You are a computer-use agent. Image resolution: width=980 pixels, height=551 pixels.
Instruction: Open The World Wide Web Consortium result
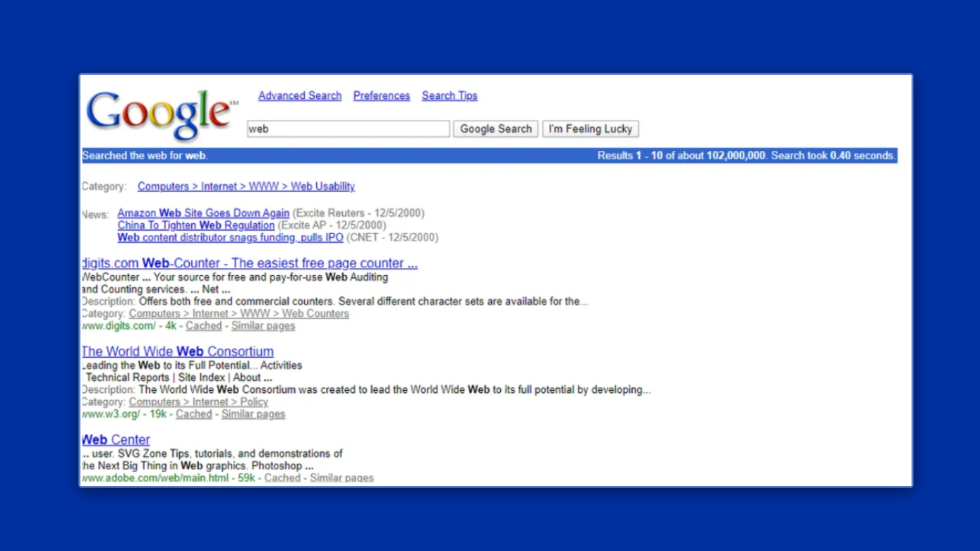click(178, 351)
